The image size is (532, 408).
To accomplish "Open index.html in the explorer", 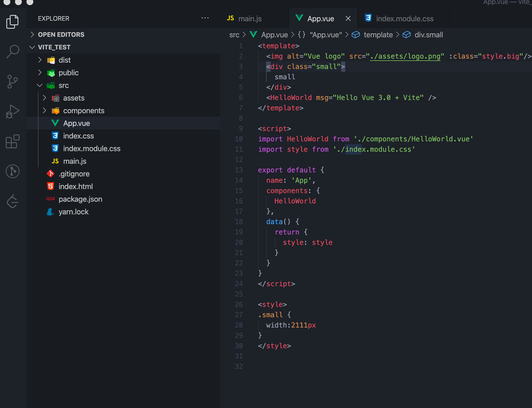I will pyautogui.click(x=76, y=186).
